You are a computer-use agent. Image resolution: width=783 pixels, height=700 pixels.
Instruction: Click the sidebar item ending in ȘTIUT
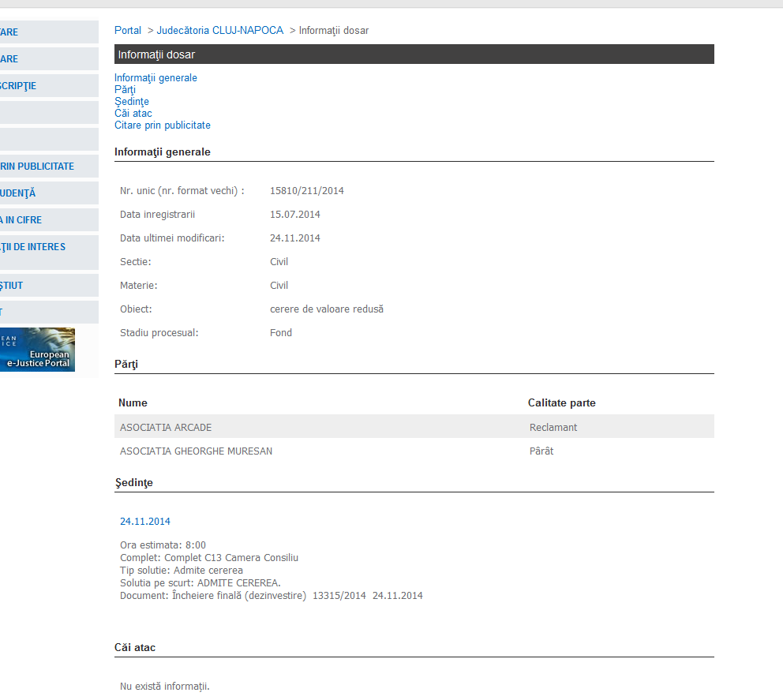tap(13, 286)
